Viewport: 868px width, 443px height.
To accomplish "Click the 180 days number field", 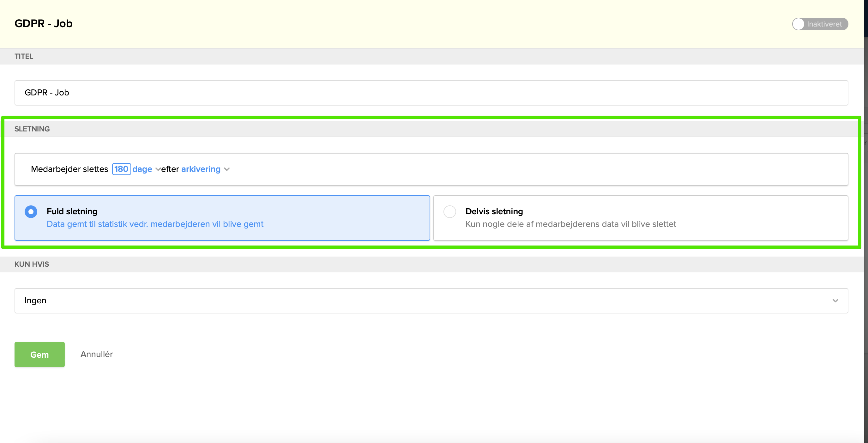I will click(121, 169).
